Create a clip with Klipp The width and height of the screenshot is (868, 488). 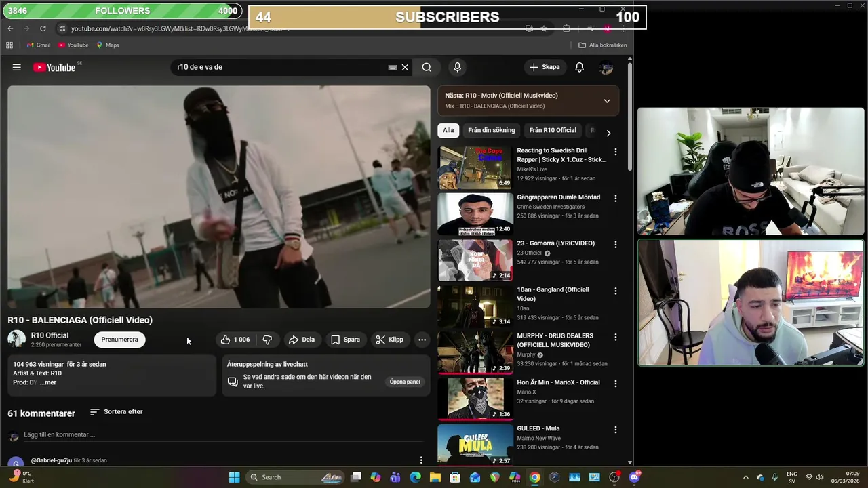[x=390, y=340]
